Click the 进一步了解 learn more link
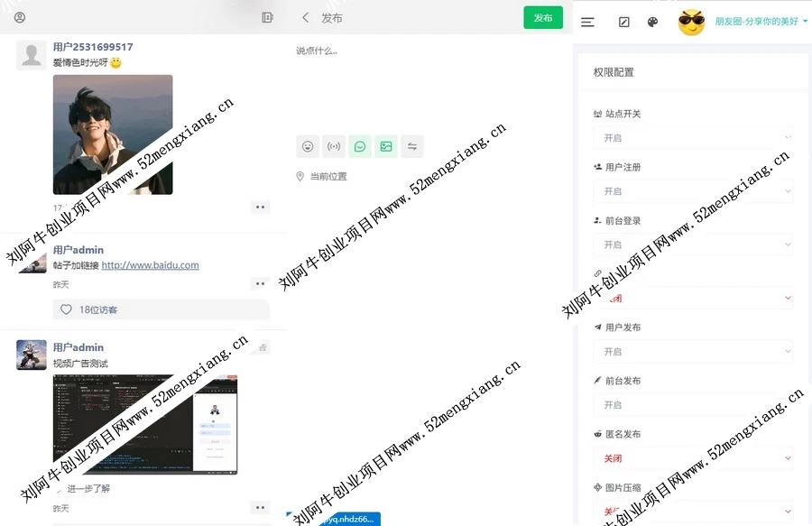Viewport: 812px width, 526px height. (x=88, y=488)
